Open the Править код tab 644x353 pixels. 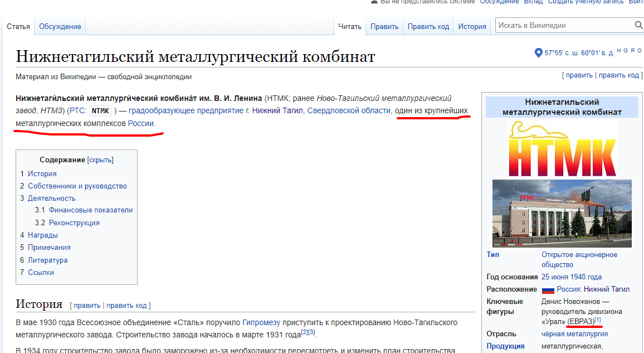428,26
